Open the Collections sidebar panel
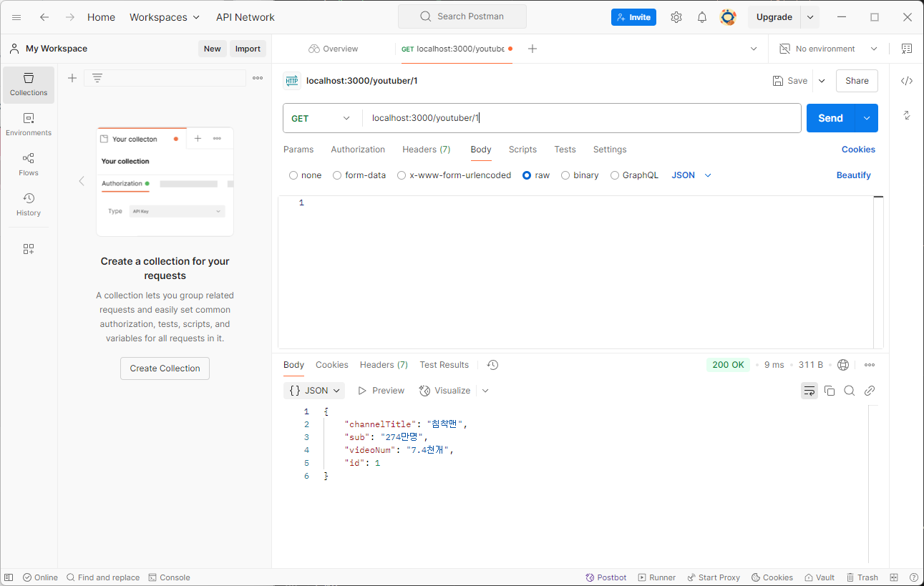This screenshot has height=586, width=924. pyautogui.click(x=29, y=84)
